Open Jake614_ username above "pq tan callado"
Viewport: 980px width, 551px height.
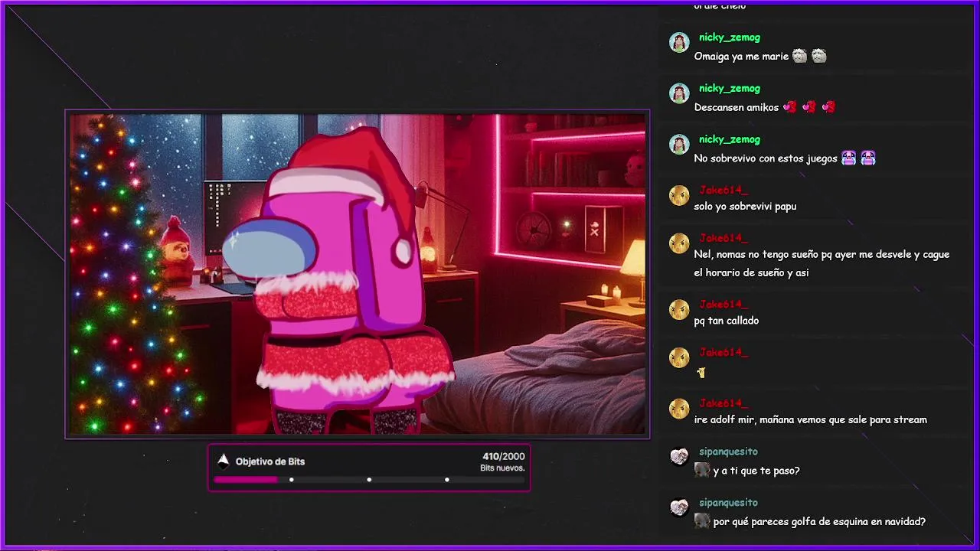tap(724, 305)
